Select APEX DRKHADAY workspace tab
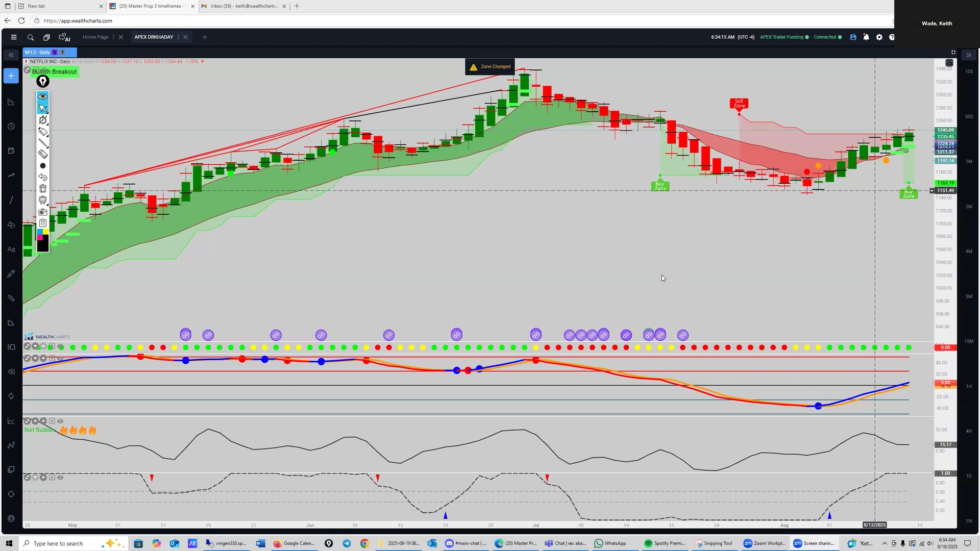Viewport: 980px width, 551px height. tap(154, 37)
